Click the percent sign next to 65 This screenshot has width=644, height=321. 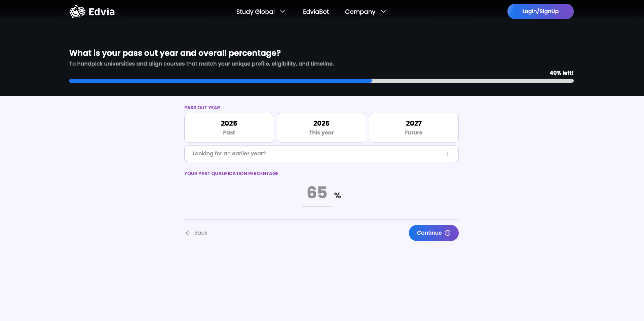coord(338,196)
